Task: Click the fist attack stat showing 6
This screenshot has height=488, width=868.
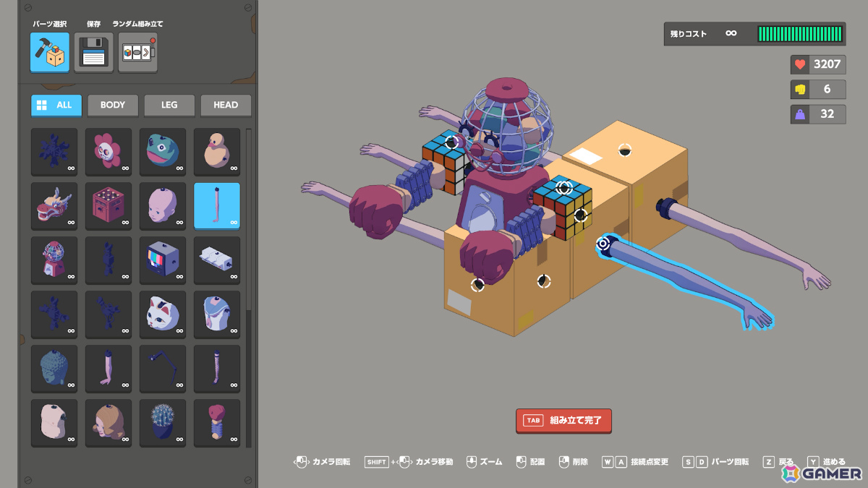Action: click(817, 90)
